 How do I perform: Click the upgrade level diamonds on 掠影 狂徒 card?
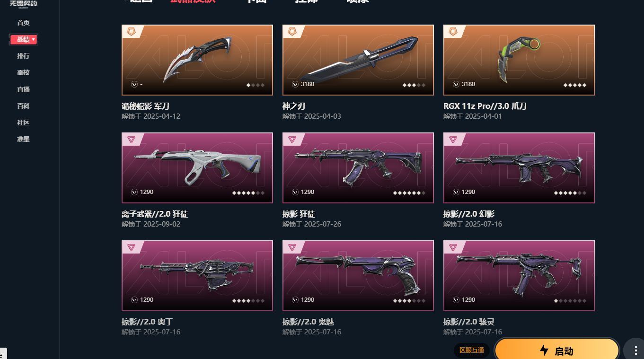(x=409, y=193)
